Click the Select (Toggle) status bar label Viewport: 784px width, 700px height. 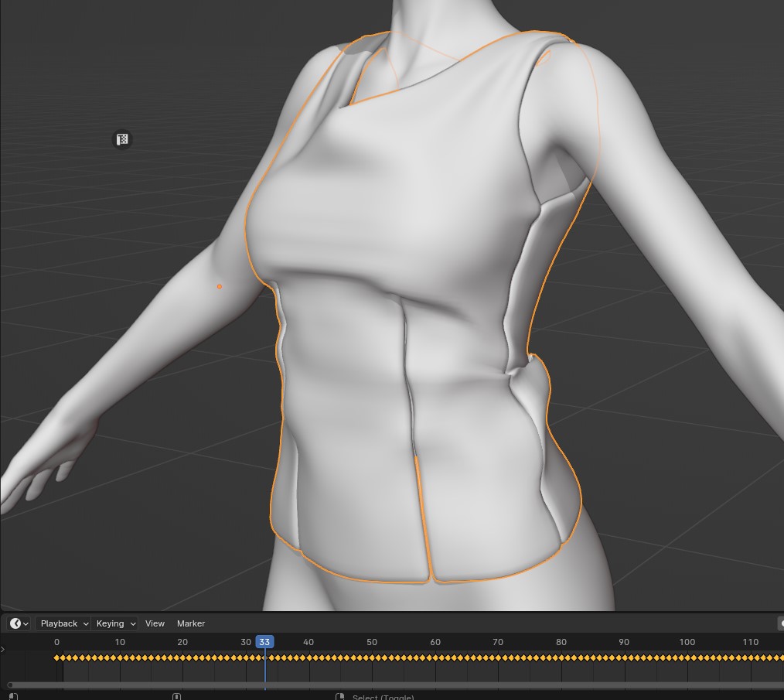pyautogui.click(x=383, y=696)
